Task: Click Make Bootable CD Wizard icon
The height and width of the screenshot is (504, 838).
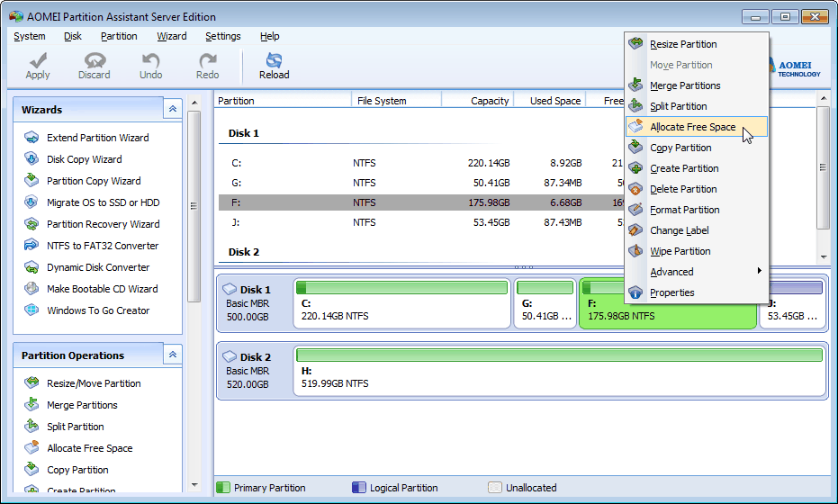Action: point(32,288)
